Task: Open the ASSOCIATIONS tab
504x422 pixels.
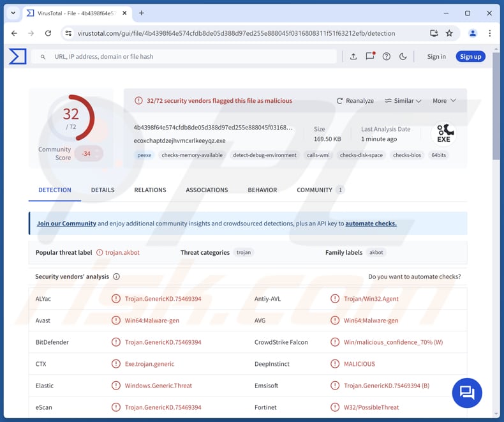Action: pyautogui.click(x=207, y=190)
